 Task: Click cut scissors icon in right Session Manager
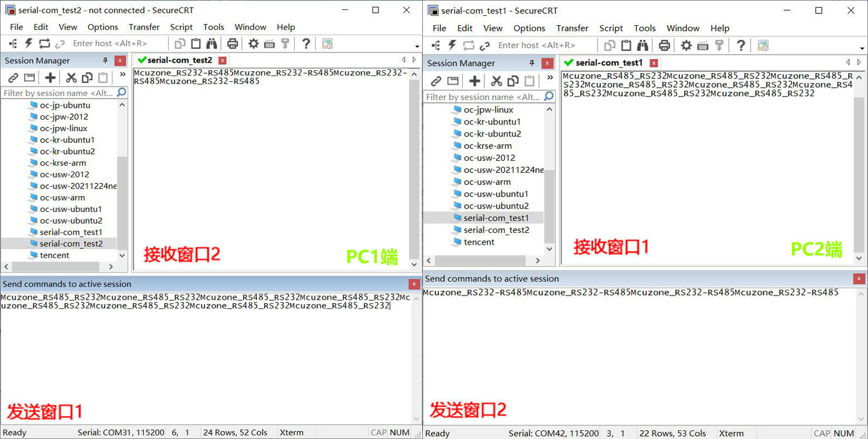pyautogui.click(x=496, y=81)
